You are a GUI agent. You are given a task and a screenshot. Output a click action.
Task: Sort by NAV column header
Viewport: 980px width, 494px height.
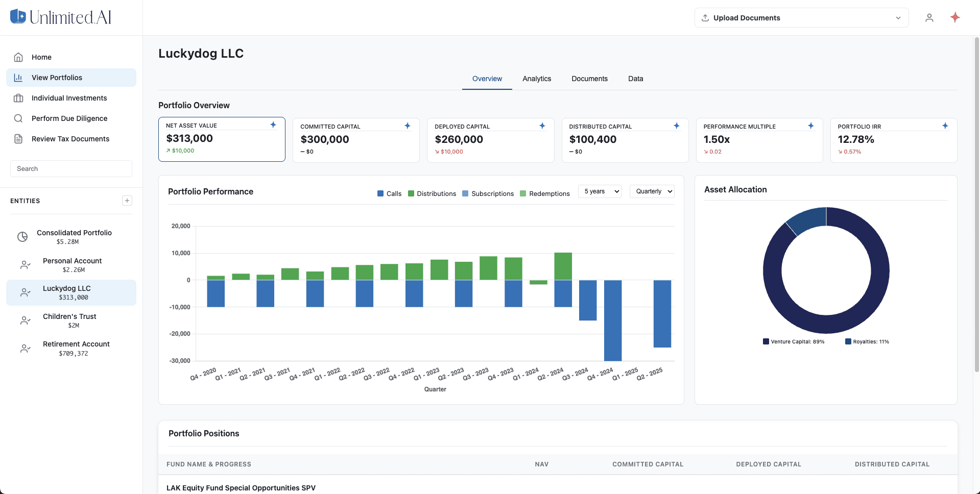541,464
